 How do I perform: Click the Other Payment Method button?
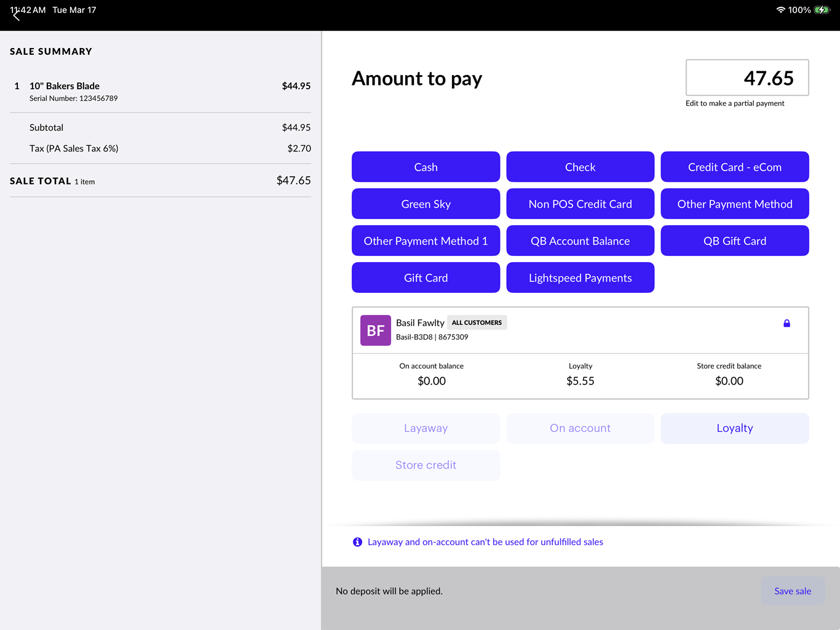tap(735, 204)
